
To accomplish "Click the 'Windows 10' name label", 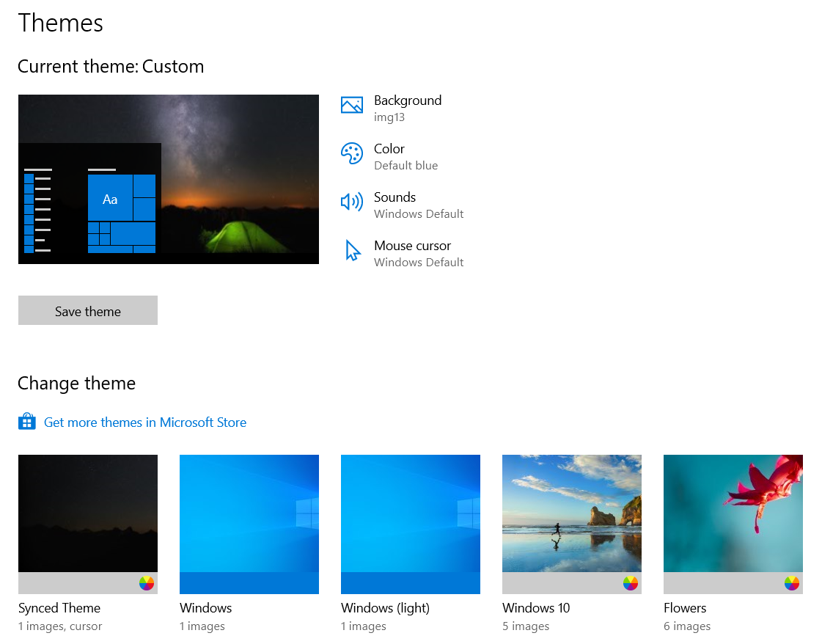I will pyautogui.click(x=536, y=608).
